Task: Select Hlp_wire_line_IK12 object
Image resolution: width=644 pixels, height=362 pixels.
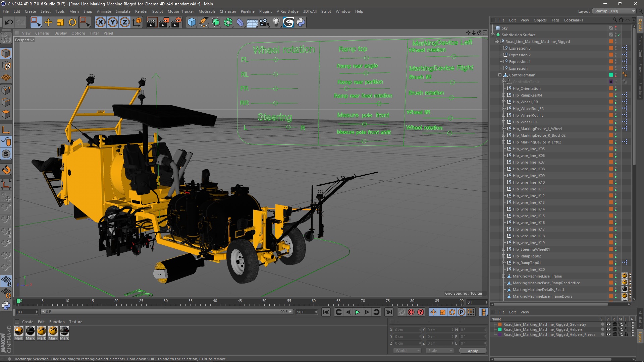Action: click(x=529, y=196)
